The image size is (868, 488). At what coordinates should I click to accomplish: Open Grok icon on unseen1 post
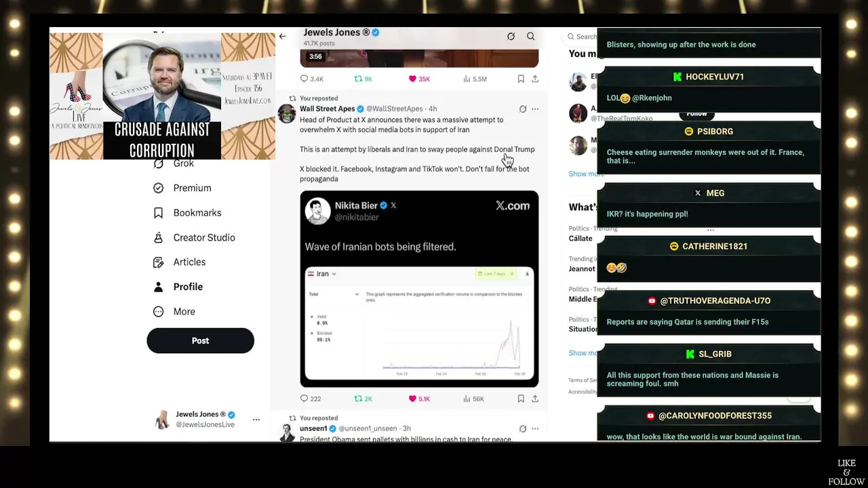click(523, 428)
